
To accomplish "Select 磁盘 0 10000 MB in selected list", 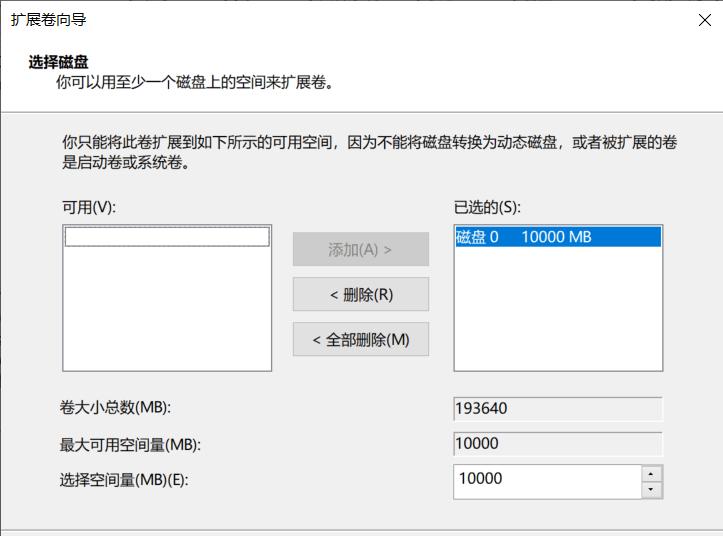I will [558, 237].
